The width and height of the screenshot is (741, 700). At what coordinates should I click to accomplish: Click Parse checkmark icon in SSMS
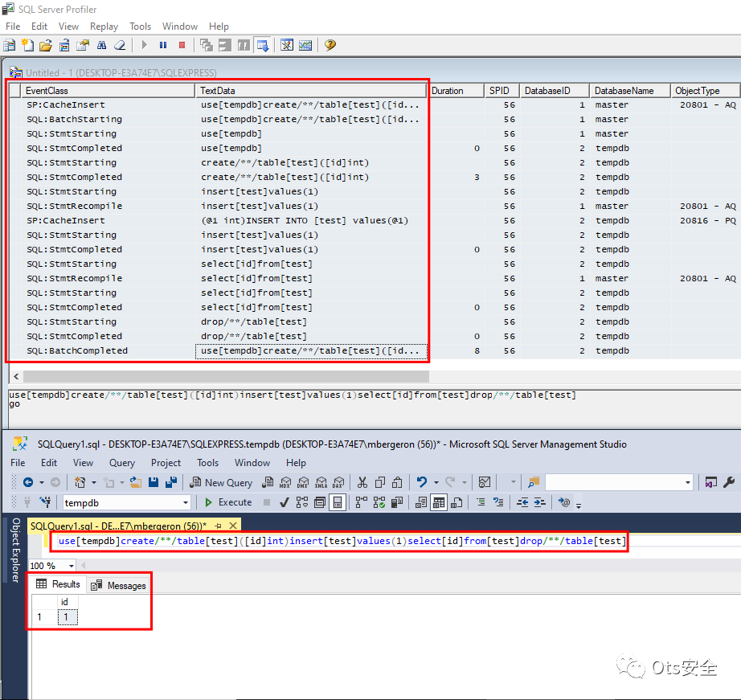click(284, 502)
